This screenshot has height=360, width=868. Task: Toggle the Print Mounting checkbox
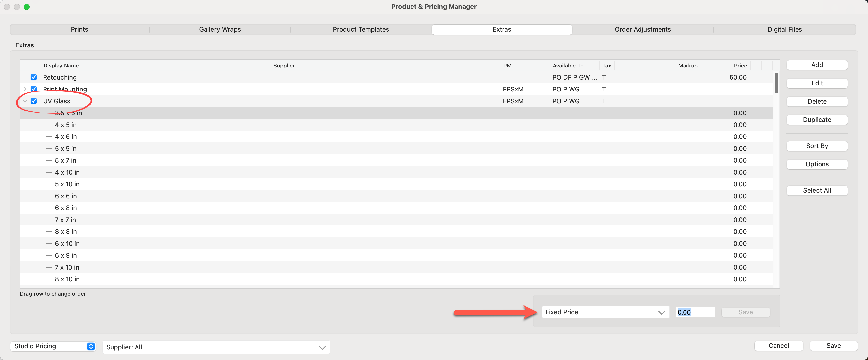pyautogui.click(x=34, y=89)
